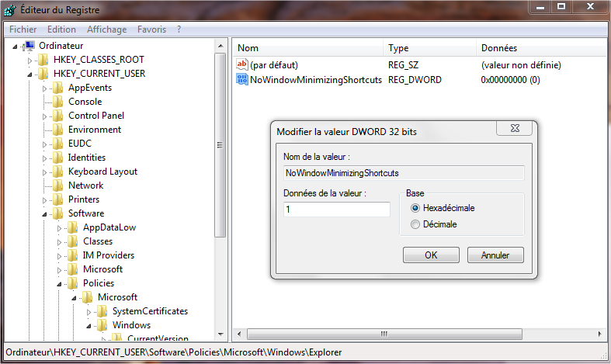This screenshot has width=611, height=364.
Task: Click the Registry Editor title bar icon
Action: pyautogui.click(x=10, y=10)
